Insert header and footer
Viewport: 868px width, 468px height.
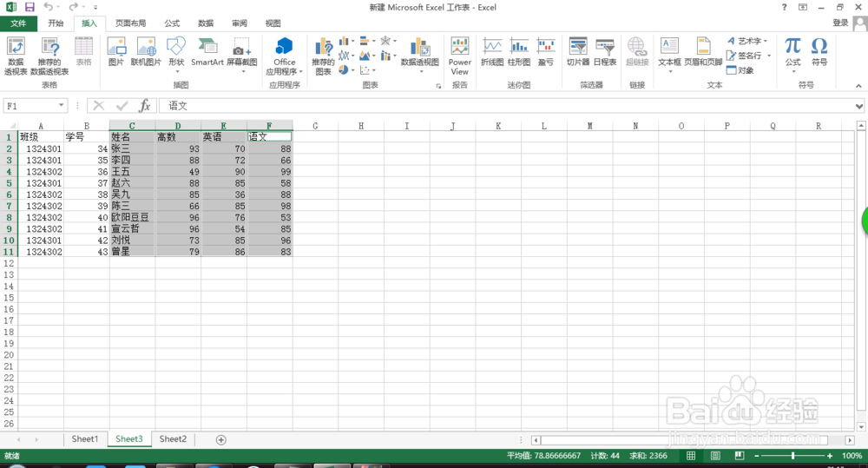coord(703,51)
